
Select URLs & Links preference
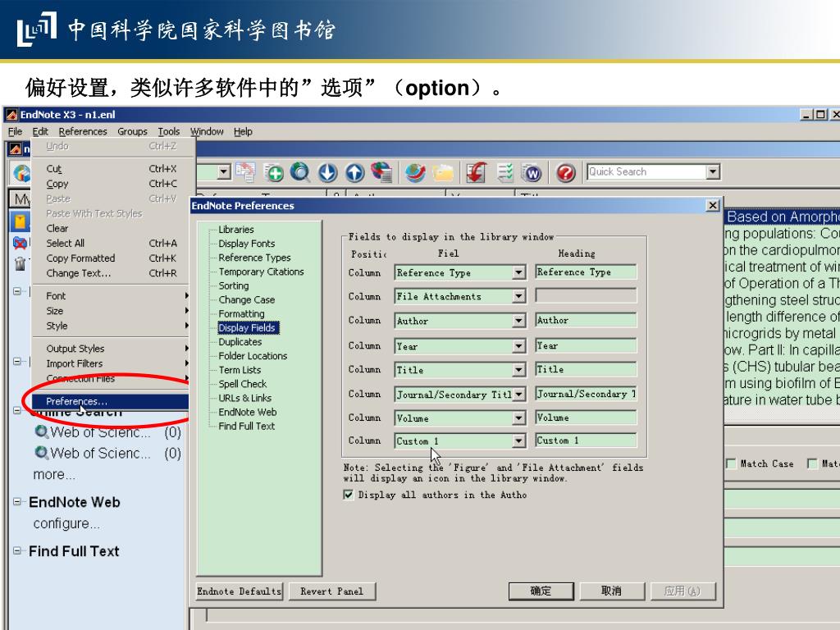coord(244,398)
